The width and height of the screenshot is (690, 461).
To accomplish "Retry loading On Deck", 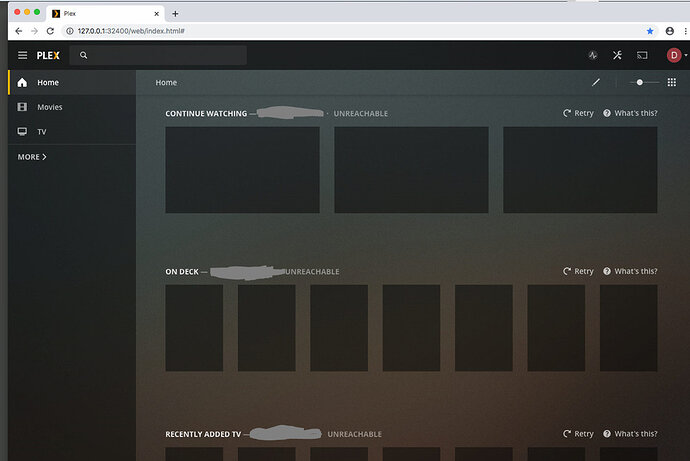I will pos(578,271).
